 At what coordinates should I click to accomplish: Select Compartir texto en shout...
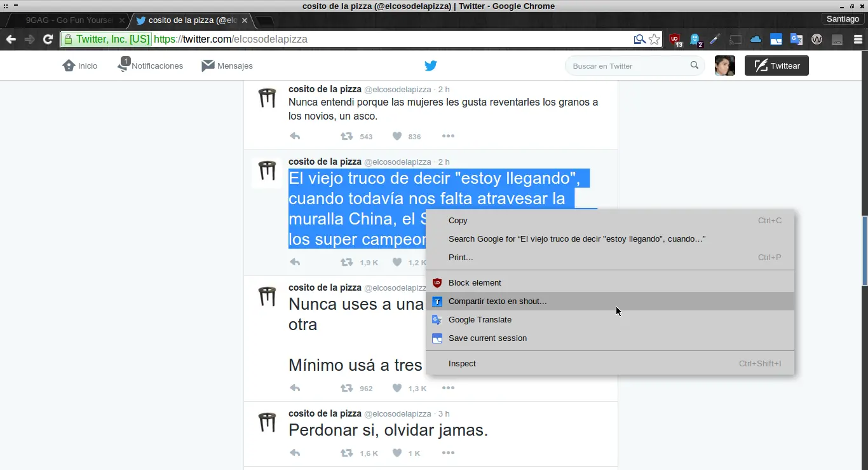coord(610,301)
